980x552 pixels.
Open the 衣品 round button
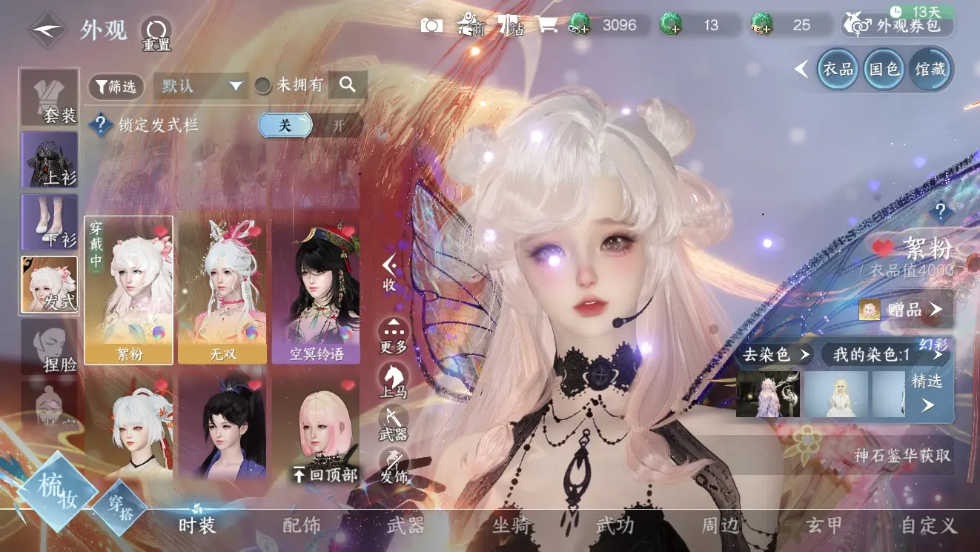[x=838, y=70]
